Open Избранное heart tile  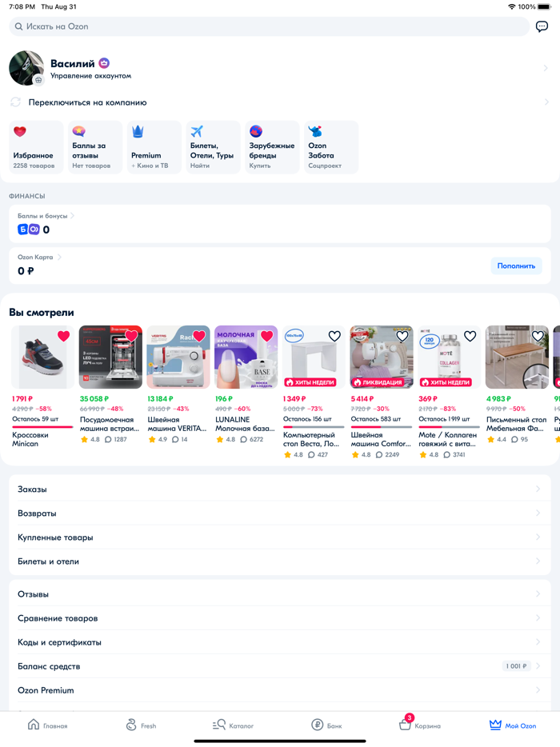36,147
